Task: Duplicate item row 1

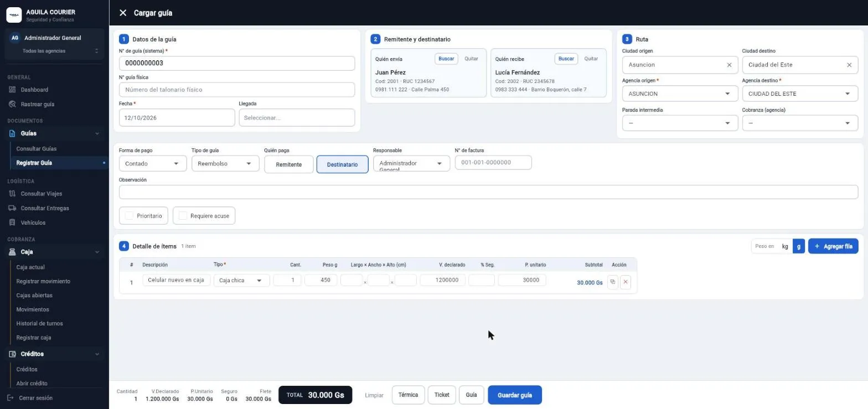Action: tap(612, 282)
